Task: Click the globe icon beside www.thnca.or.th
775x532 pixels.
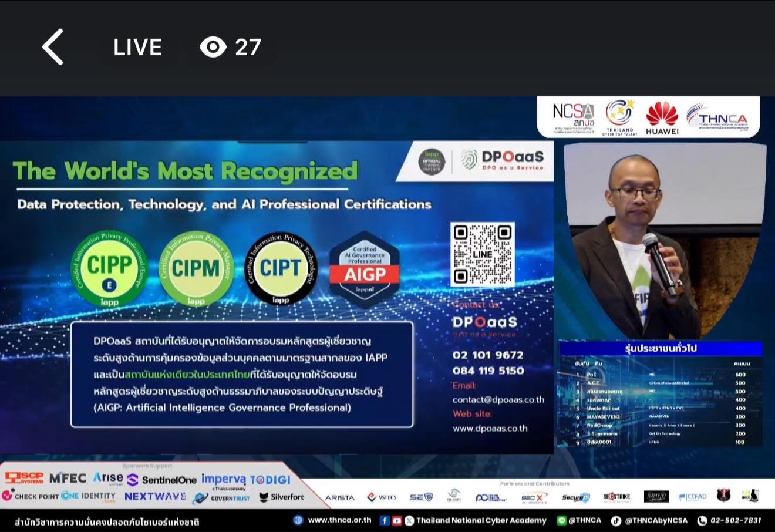Action: tap(298, 520)
